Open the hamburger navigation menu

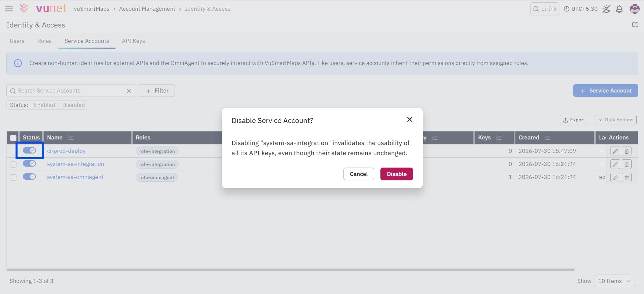click(9, 9)
